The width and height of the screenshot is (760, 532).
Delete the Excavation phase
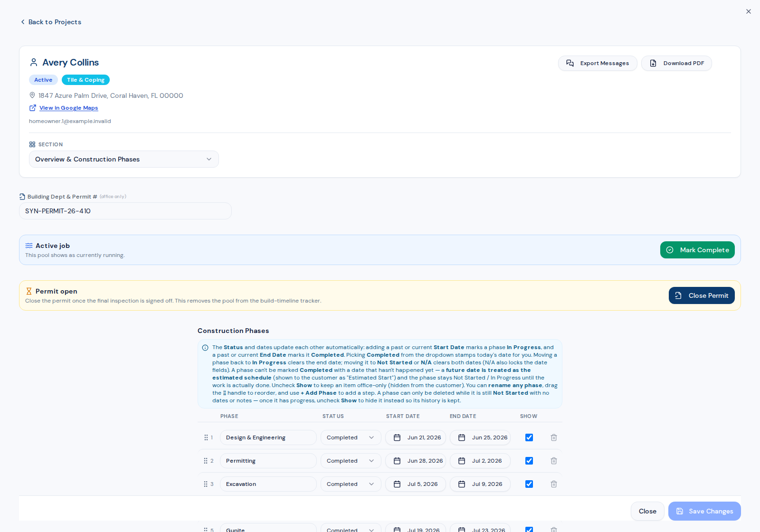click(x=554, y=484)
